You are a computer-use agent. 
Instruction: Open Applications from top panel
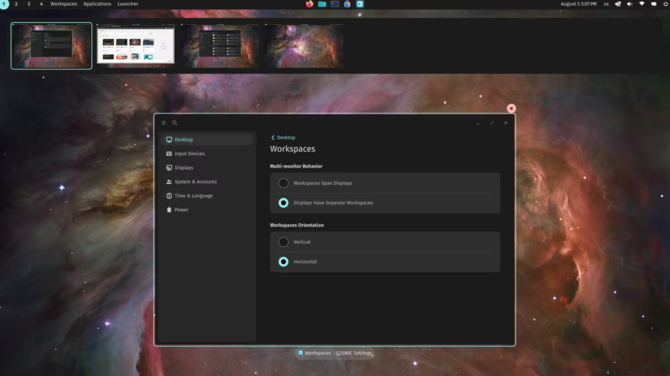click(x=97, y=4)
